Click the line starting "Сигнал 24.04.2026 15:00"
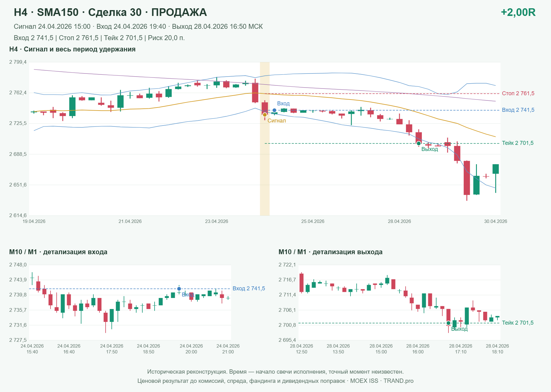 (x=138, y=27)
